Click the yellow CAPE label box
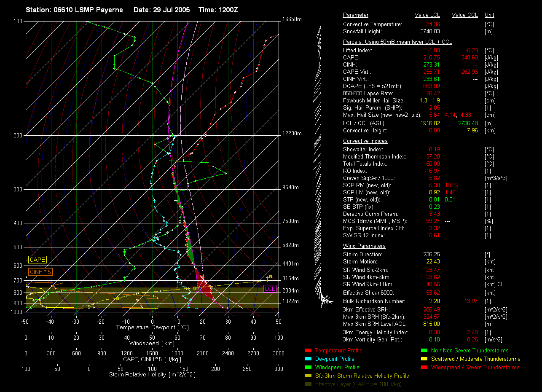The width and height of the screenshot is (542, 392). pyautogui.click(x=37, y=260)
